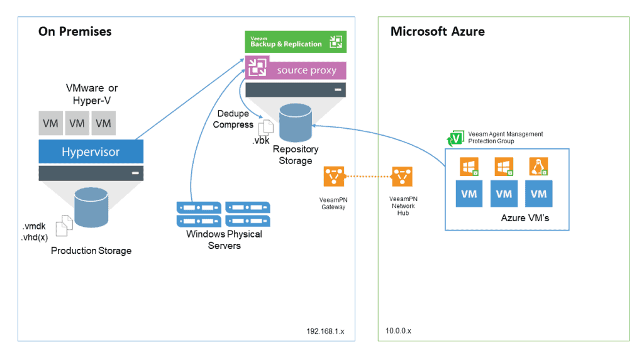Viewport: 644px width, 362px height.
Task: Select the Linux penguin agent icon
Action: coord(538,167)
